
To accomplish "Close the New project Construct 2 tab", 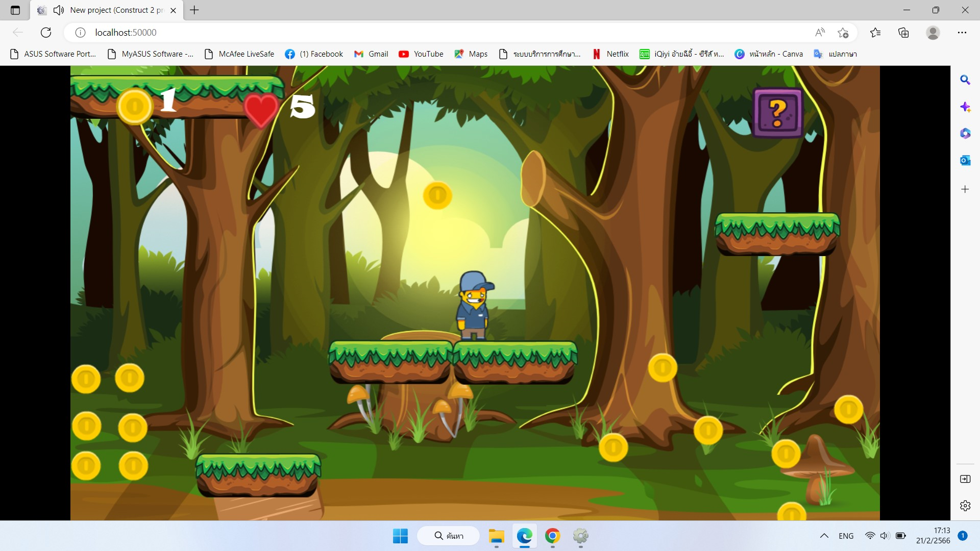I will [x=173, y=10].
